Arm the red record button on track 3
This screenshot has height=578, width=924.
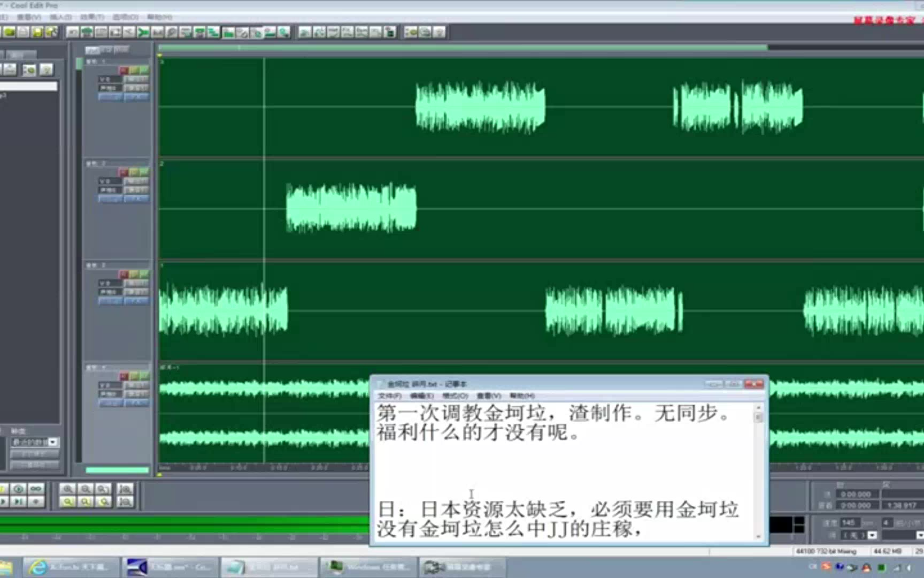tap(124, 275)
